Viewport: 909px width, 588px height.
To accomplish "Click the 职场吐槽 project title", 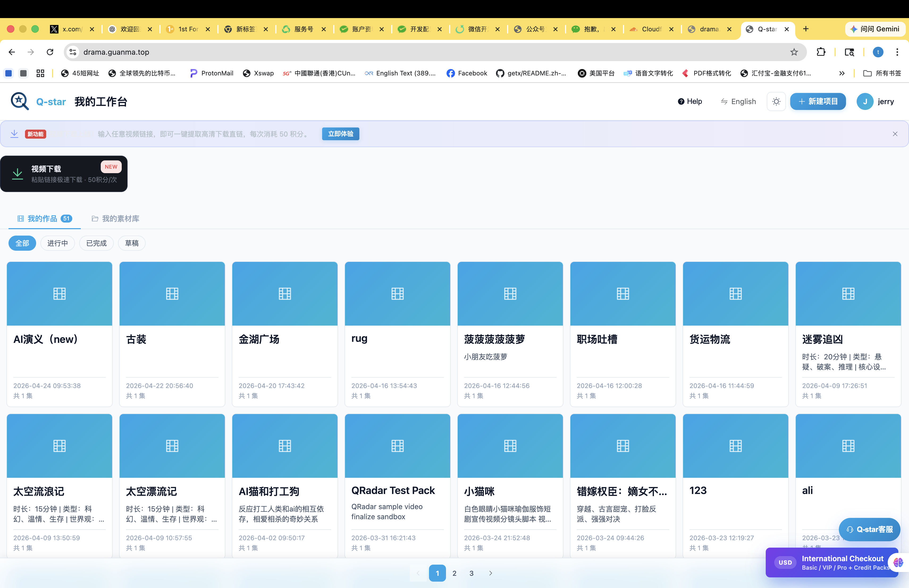I will click(597, 339).
